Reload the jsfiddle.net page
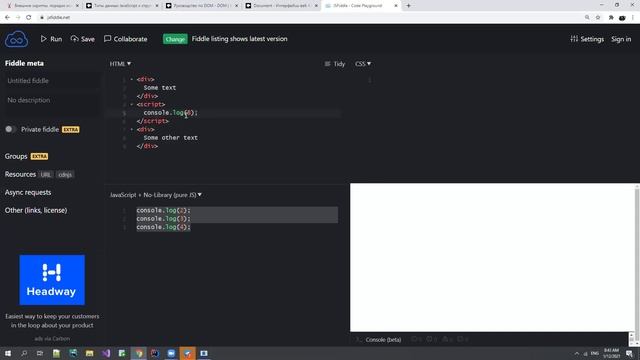Image resolution: width=640 pixels, height=360 pixels. [x=29, y=17]
